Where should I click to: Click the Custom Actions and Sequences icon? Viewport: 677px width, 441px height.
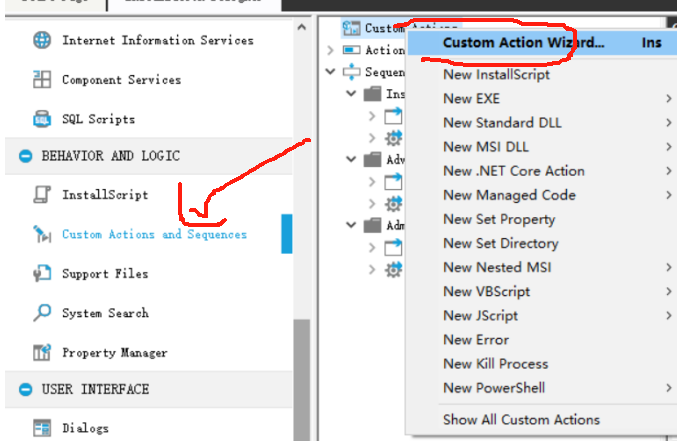[x=42, y=234]
